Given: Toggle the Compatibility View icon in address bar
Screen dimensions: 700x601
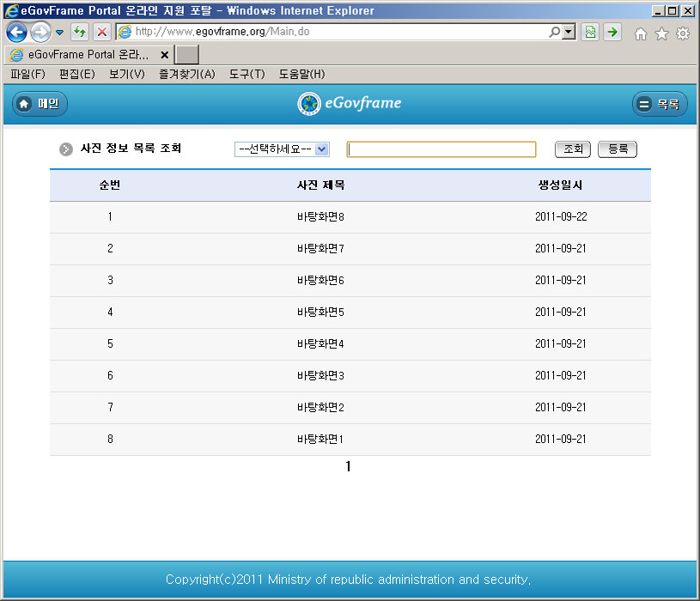Looking at the screenshot, I should pyautogui.click(x=590, y=33).
